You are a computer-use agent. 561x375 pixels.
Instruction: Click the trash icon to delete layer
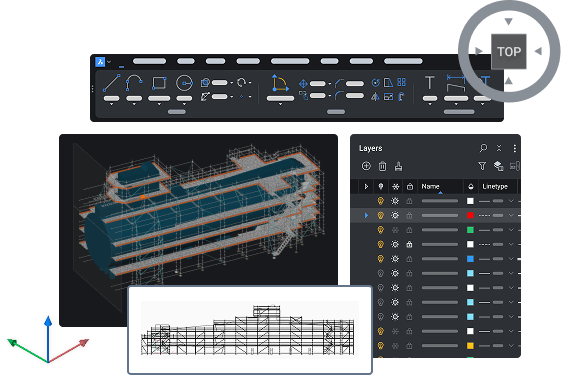tap(382, 166)
